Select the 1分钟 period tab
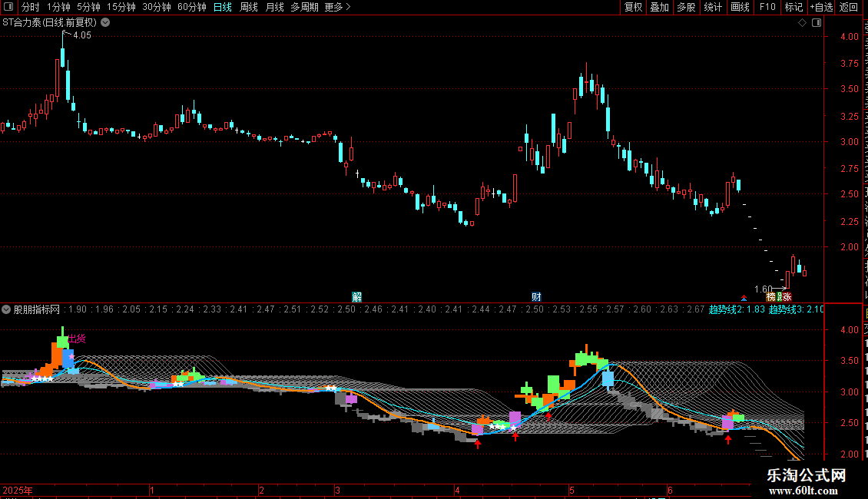Screen dimensions: 868x499 58,7
